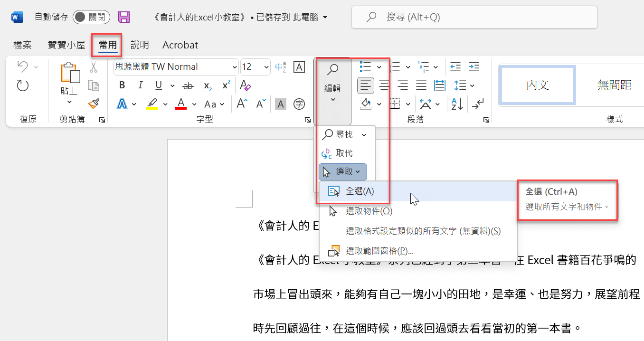Image resolution: width=644 pixels, height=341 pixels.
Task: Click the magenta Save floppy disk icon
Action: point(124,17)
